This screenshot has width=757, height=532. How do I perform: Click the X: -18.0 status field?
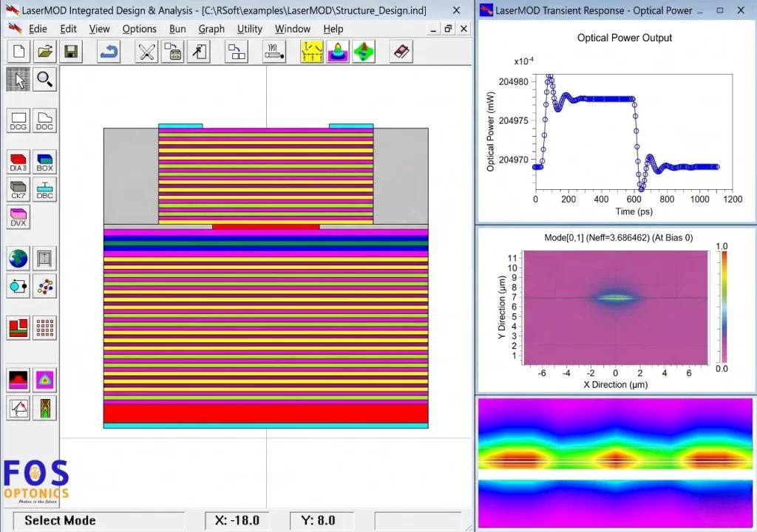pos(237,520)
